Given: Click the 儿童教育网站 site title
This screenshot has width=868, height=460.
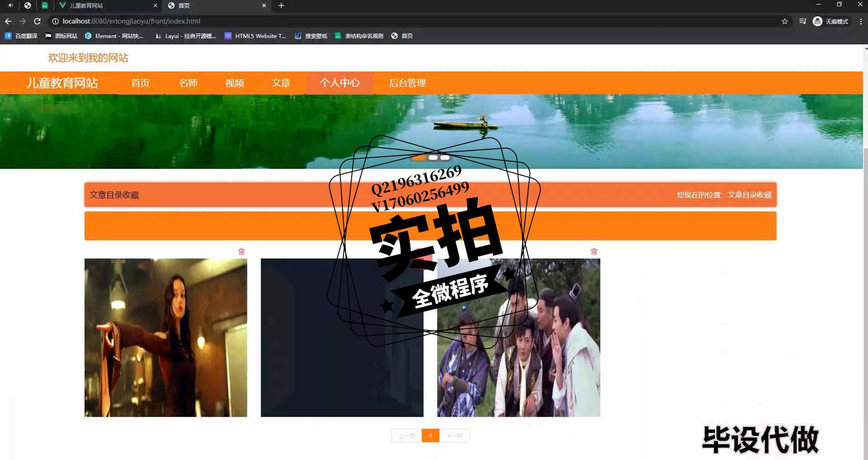Looking at the screenshot, I should pos(62,83).
